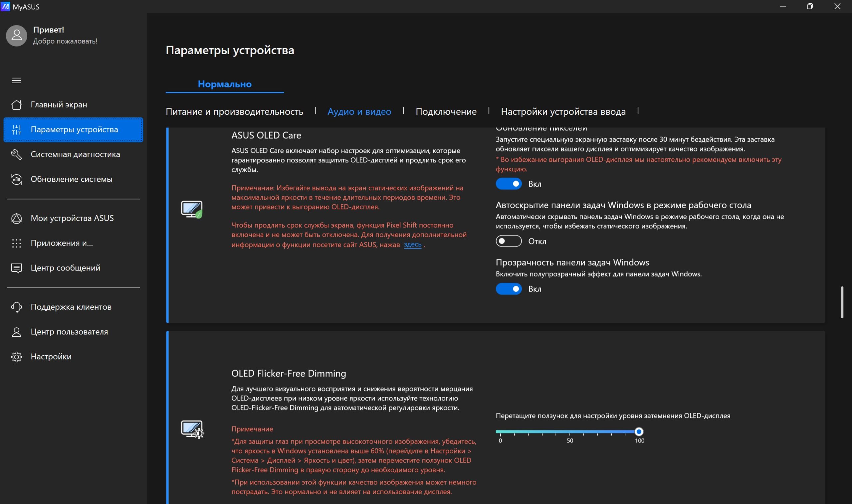The width and height of the screenshot is (852, 504).
Task: Click the ASUS devices triangle icon
Action: (16, 218)
